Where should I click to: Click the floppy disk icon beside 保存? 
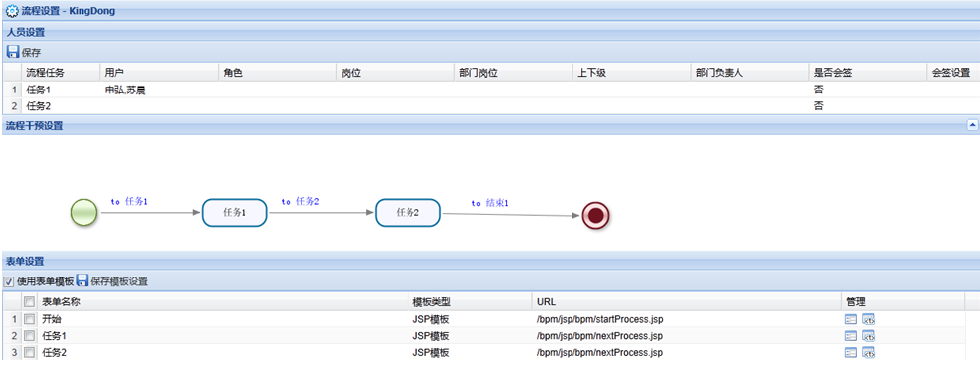point(13,52)
